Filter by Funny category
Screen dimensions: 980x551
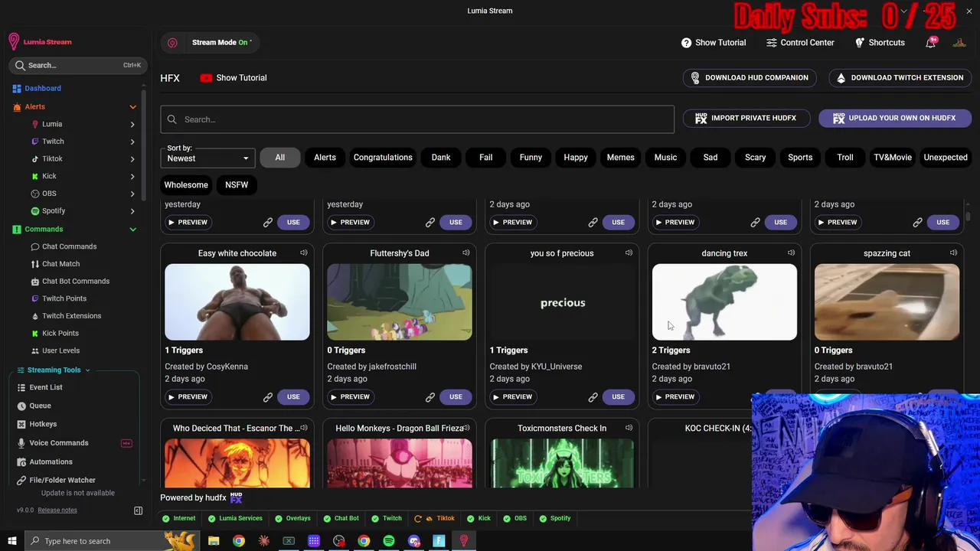pyautogui.click(x=531, y=158)
